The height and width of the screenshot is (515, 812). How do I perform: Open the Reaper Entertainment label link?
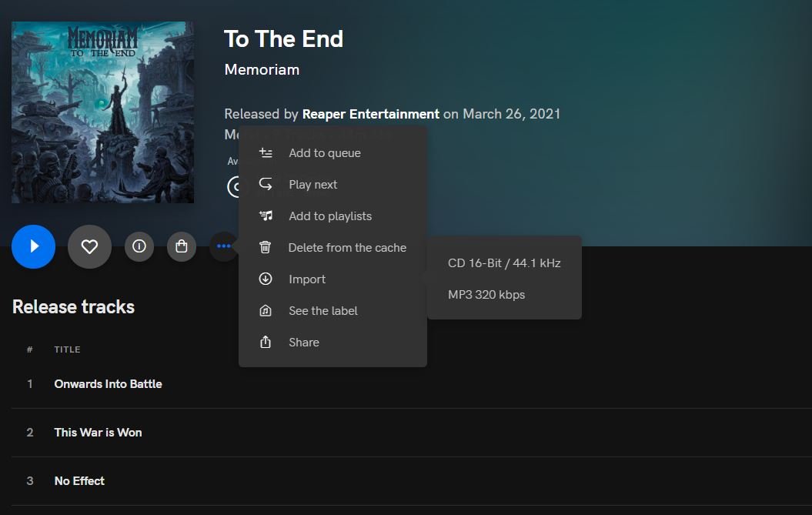(x=371, y=114)
